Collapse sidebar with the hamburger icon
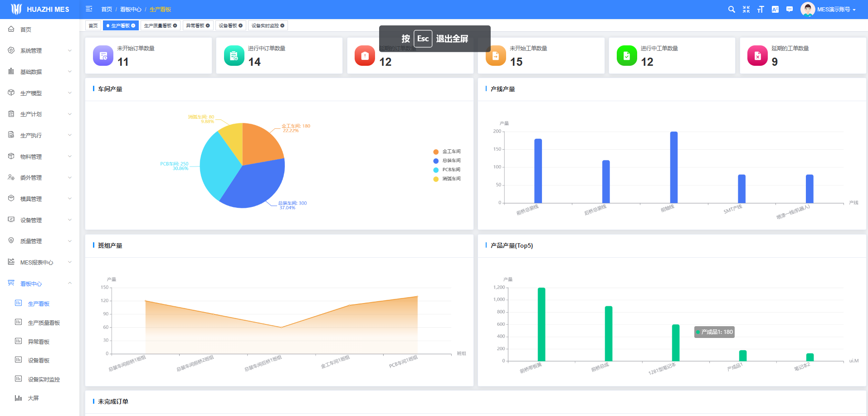 (89, 9)
